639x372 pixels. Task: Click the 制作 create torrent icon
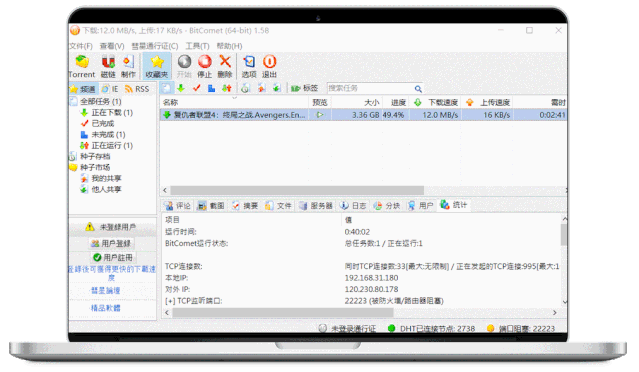(x=128, y=67)
